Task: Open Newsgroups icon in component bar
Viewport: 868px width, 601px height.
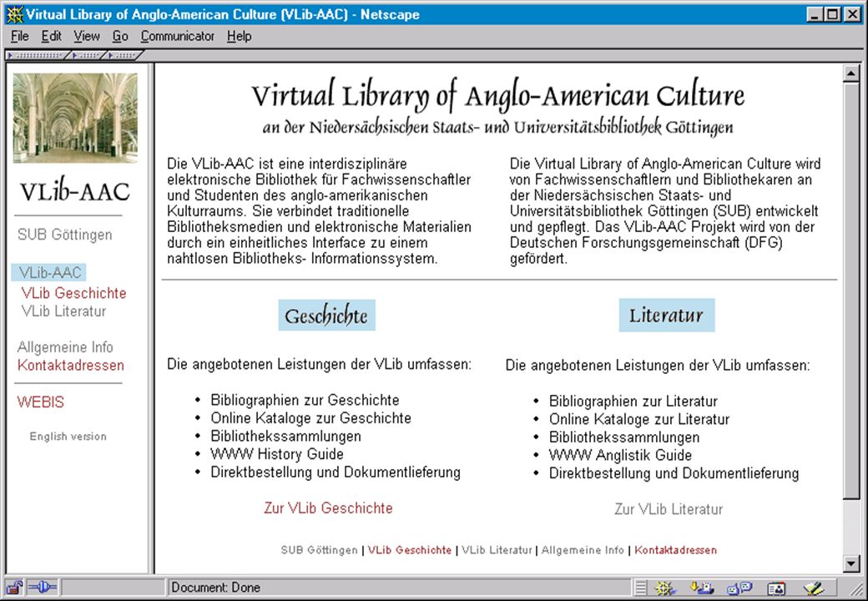Action: pyautogui.click(x=739, y=588)
